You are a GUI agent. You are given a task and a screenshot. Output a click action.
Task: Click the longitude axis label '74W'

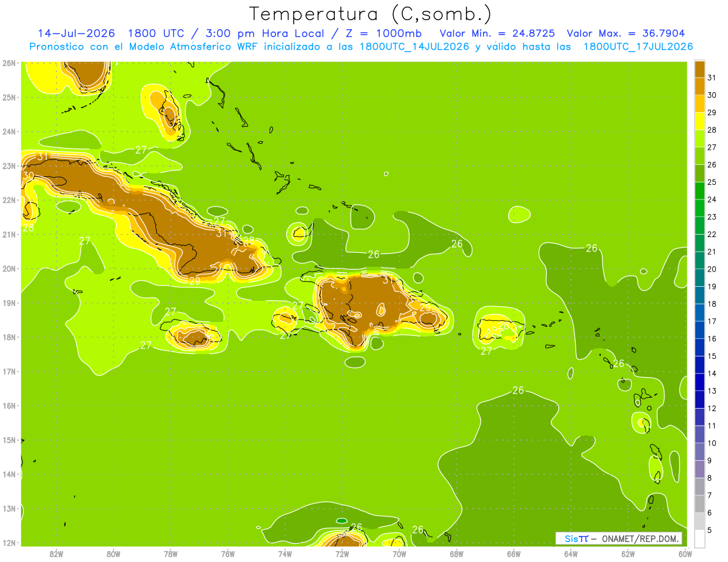pos(285,554)
